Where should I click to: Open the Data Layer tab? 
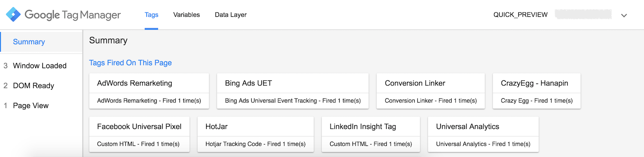pyautogui.click(x=231, y=15)
